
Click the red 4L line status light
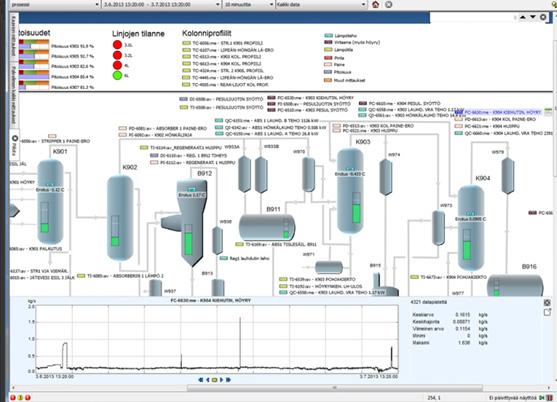click(118, 65)
